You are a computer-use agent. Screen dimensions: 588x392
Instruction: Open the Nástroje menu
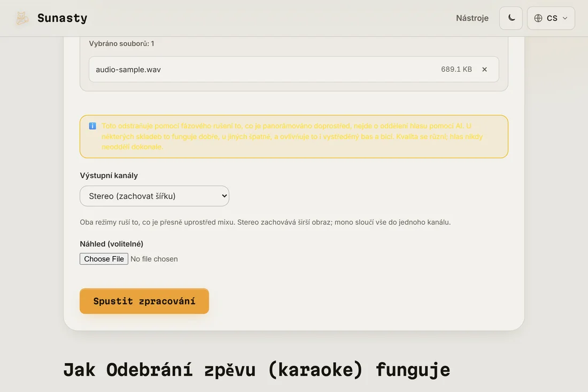coord(472,18)
